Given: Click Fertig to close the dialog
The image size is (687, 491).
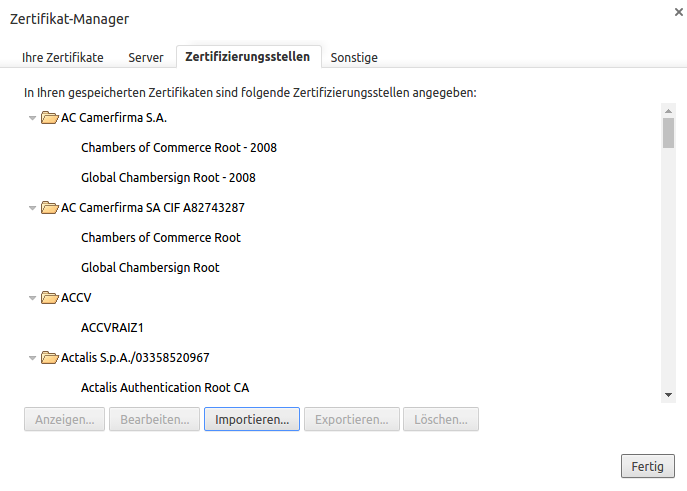Looking at the screenshot, I should 647,466.
